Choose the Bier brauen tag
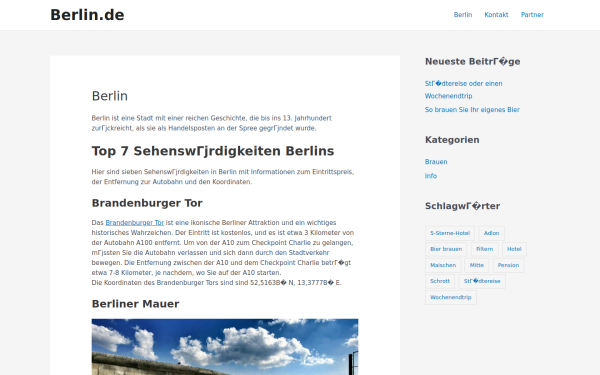The width and height of the screenshot is (600, 375). 446,249
